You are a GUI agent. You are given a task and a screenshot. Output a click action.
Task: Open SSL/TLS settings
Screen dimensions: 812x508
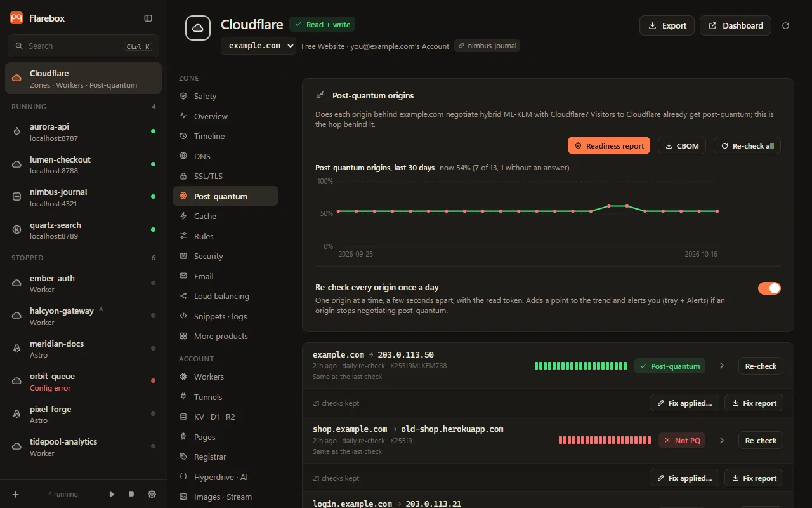point(225,176)
